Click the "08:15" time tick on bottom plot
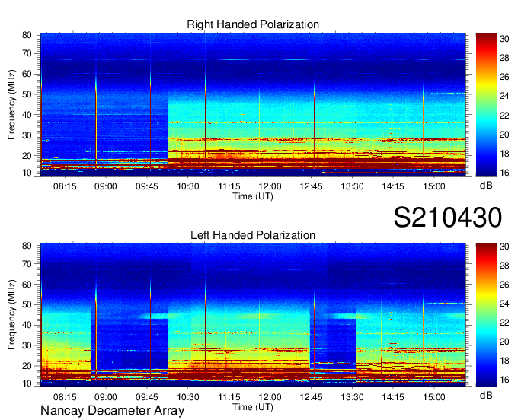 (65, 397)
